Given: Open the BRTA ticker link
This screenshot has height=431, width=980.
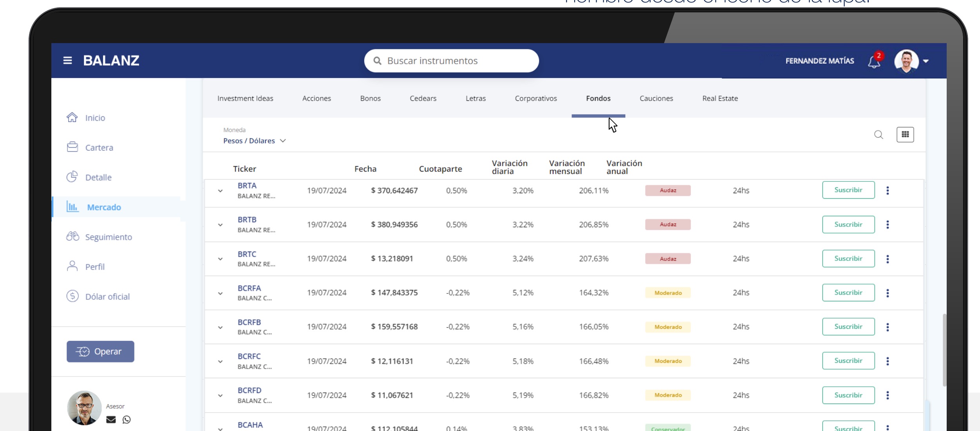Looking at the screenshot, I should click(x=247, y=186).
